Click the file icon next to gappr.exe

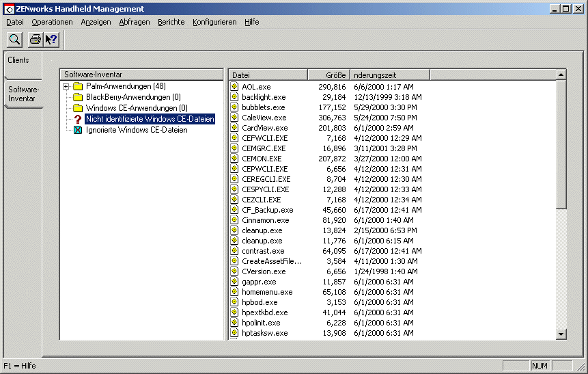(234, 281)
